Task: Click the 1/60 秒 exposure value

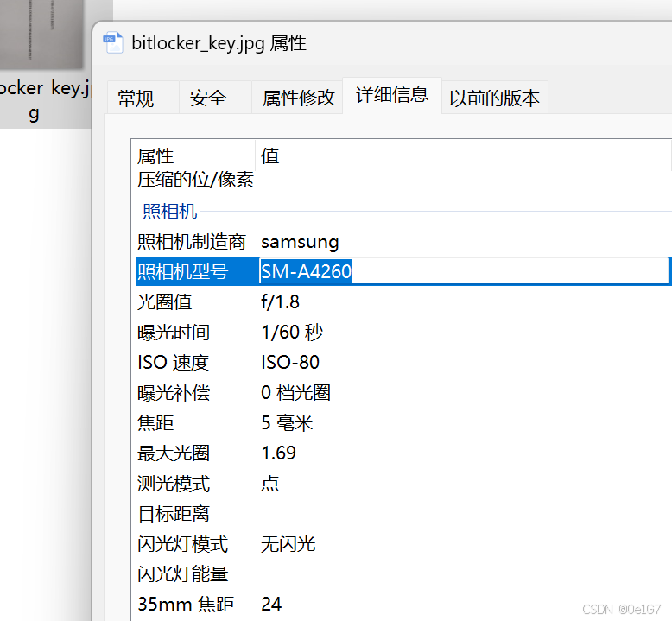Action: click(292, 333)
